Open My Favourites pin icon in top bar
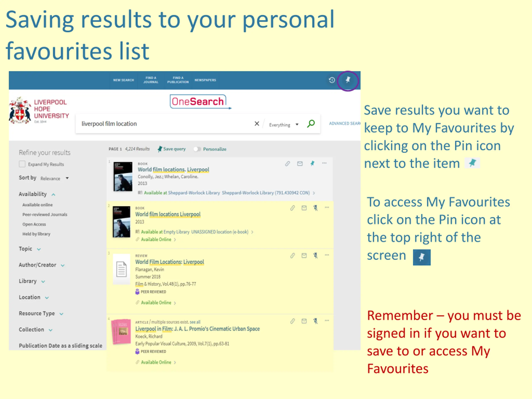 click(x=348, y=80)
